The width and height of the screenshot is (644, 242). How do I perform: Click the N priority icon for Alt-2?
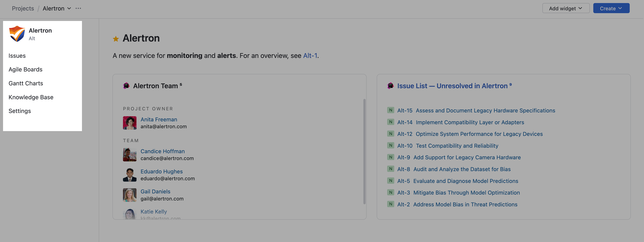click(x=391, y=204)
